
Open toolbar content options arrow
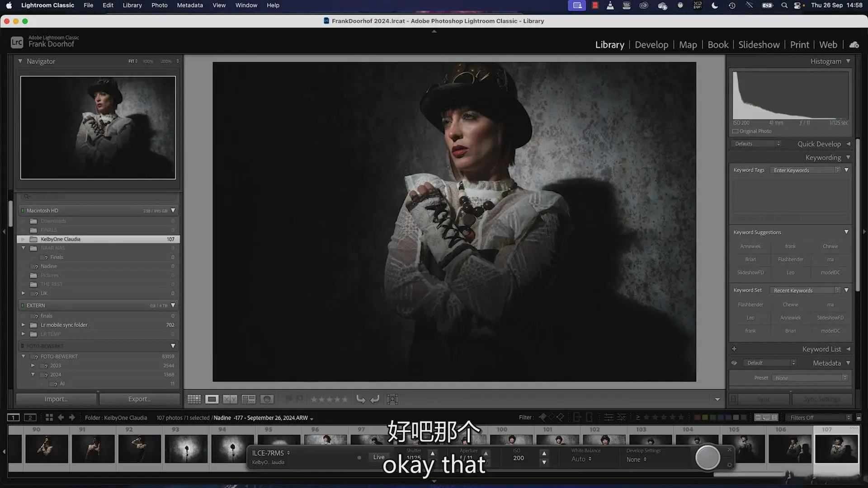[x=717, y=399]
